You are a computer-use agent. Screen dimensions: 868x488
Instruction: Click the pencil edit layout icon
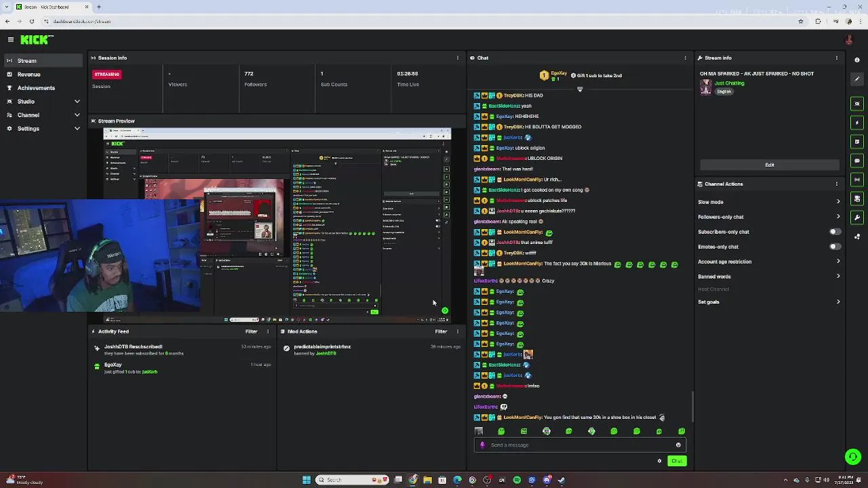tap(857, 79)
